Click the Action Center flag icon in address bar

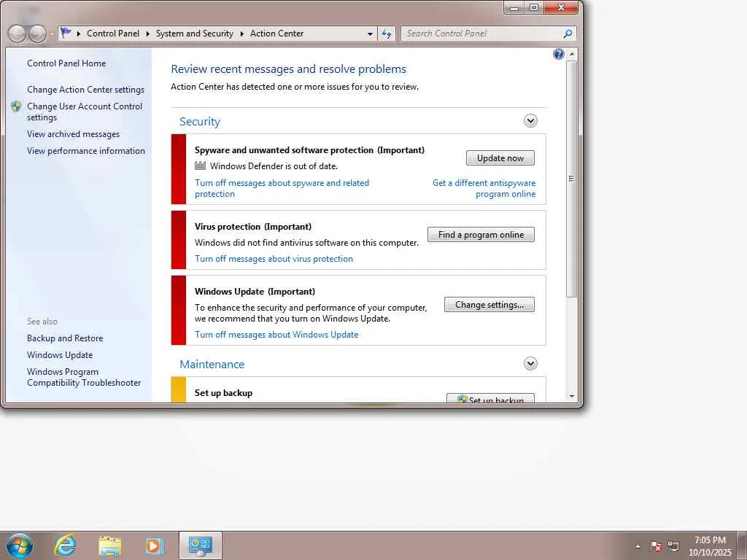coord(66,33)
